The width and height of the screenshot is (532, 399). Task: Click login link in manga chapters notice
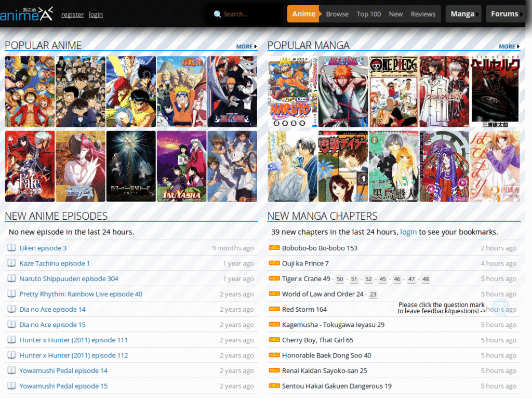(x=408, y=232)
